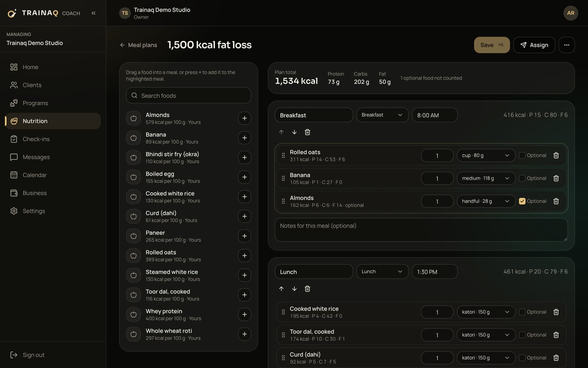Viewport: 588px width, 368px height.
Task: Mark Rolled oats as Optional
Action: click(x=522, y=155)
